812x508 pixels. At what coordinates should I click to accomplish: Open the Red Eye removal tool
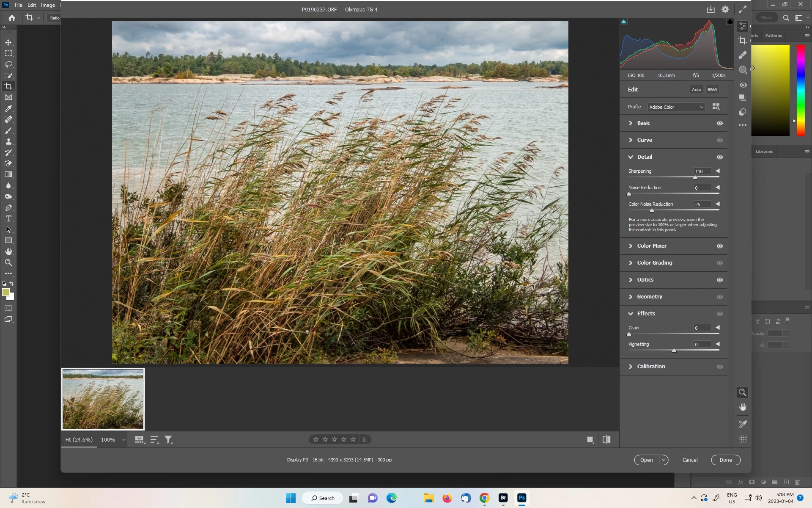point(743,84)
